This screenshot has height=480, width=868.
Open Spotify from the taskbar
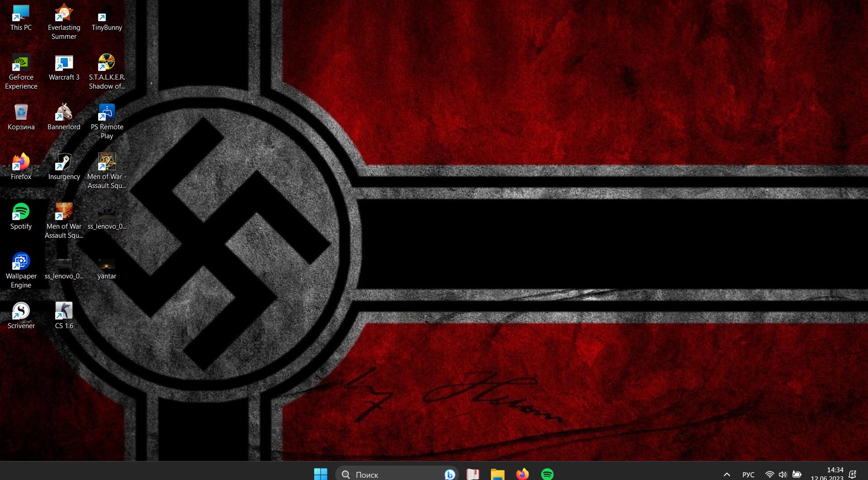pyautogui.click(x=547, y=474)
